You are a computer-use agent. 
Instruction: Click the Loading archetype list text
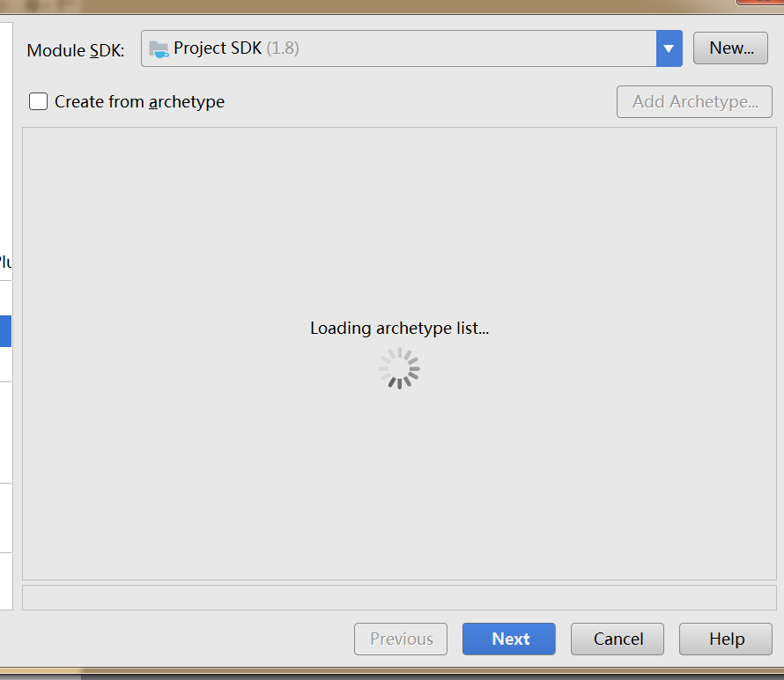point(400,328)
